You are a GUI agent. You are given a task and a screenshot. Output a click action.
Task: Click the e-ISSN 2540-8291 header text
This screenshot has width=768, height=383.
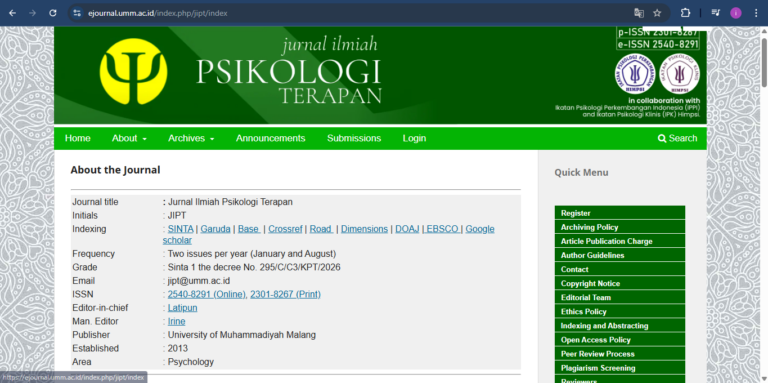point(658,44)
